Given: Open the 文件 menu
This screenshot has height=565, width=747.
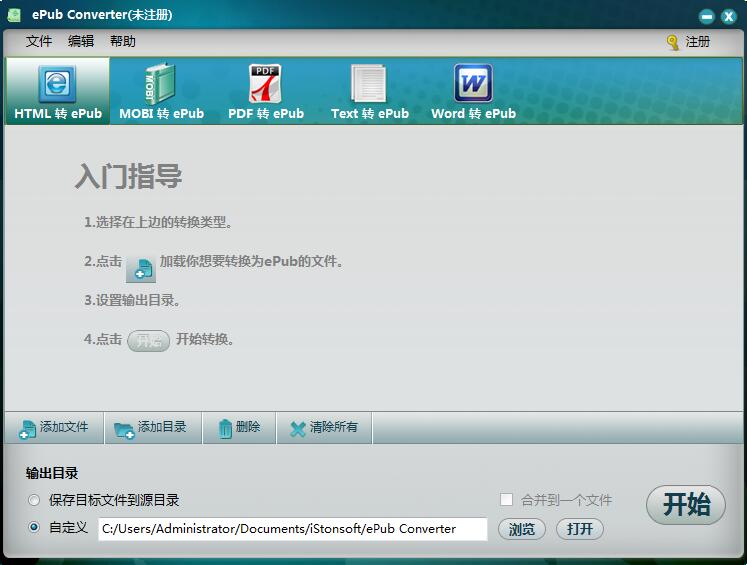Looking at the screenshot, I should 39,42.
